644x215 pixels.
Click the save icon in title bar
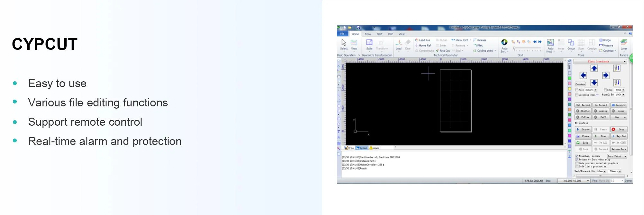pyautogui.click(x=358, y=28)
